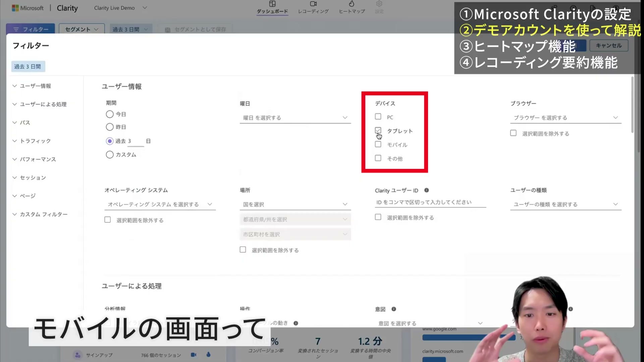
Task: Click the 過去 3 日間 filter chip
Action: tap(28, 66)
